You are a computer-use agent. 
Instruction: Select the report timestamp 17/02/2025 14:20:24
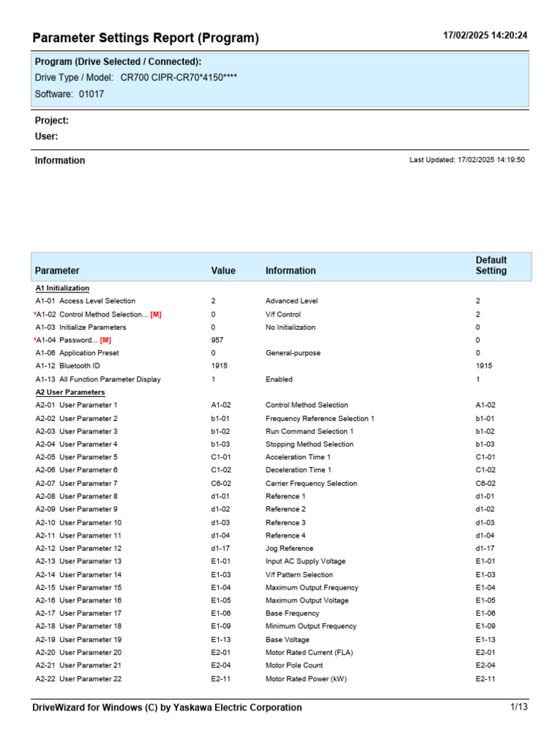[x=485, y=35]
